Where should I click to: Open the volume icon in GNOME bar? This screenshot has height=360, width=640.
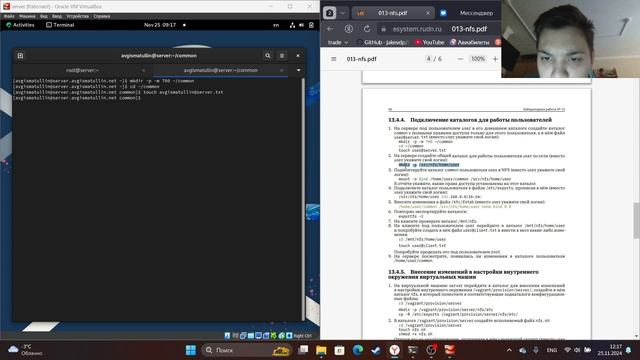302,25
